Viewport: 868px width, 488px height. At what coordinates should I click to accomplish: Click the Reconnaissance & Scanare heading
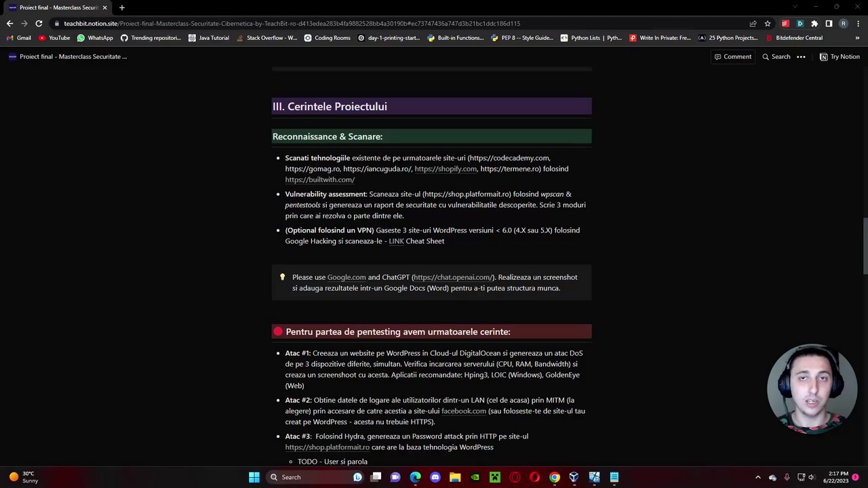(328, 136)
